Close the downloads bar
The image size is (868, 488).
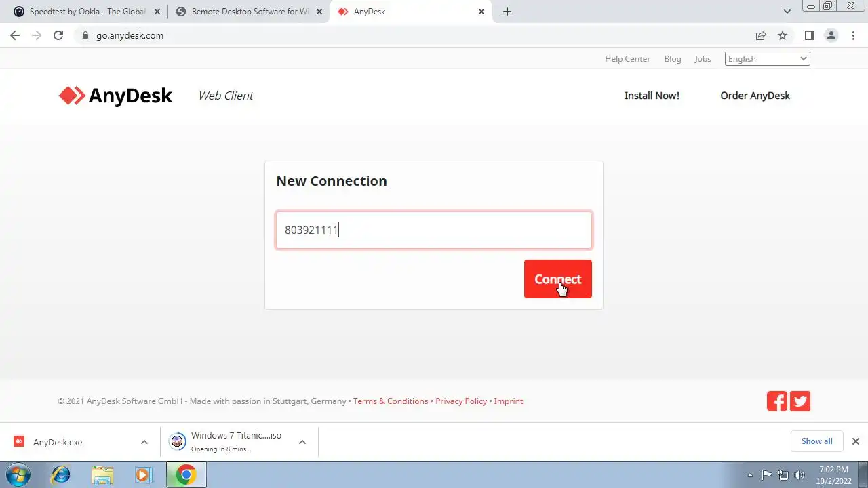(x=855, y=441)
